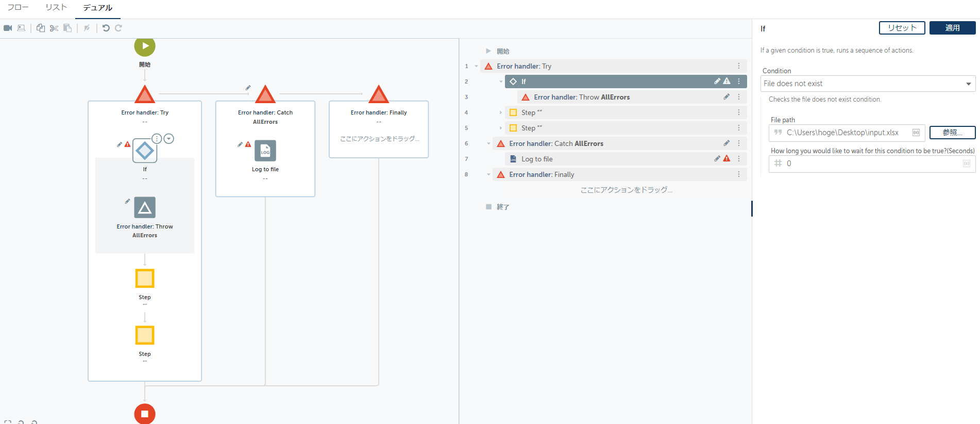Click the リセット button

902,28
